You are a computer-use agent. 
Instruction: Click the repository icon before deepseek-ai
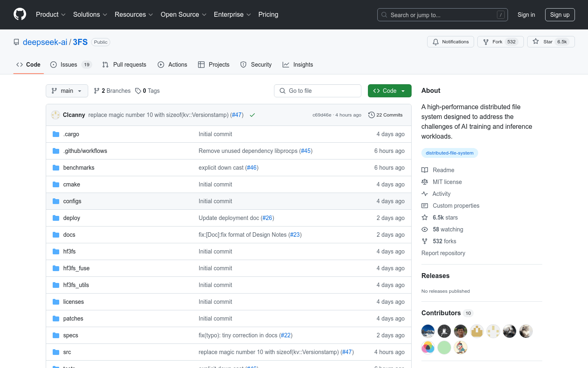click(16, 42)
